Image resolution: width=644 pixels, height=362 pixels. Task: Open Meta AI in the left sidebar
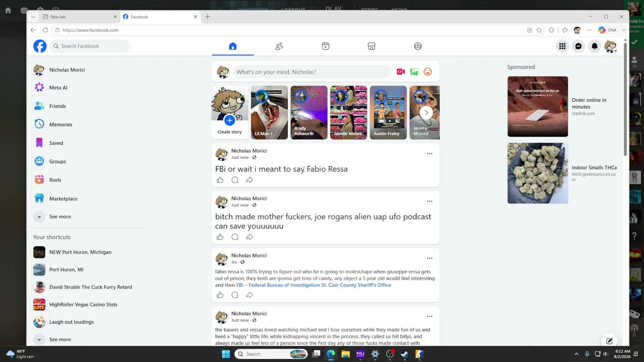point(58,87)
